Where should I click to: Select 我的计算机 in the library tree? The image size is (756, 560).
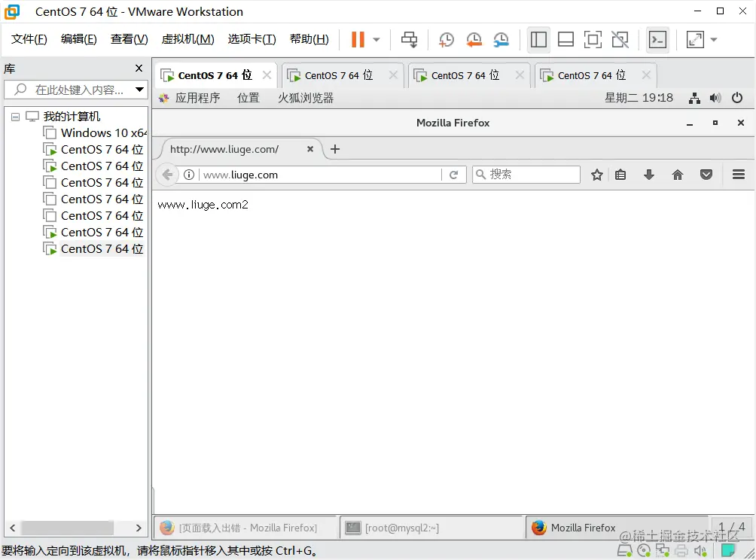(72, 116)
